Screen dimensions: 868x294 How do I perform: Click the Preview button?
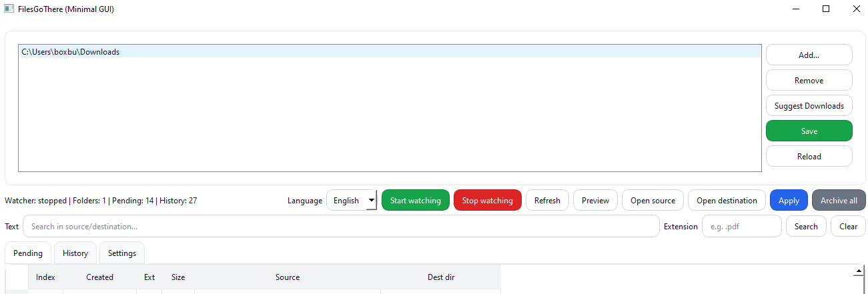pos(595,200)
